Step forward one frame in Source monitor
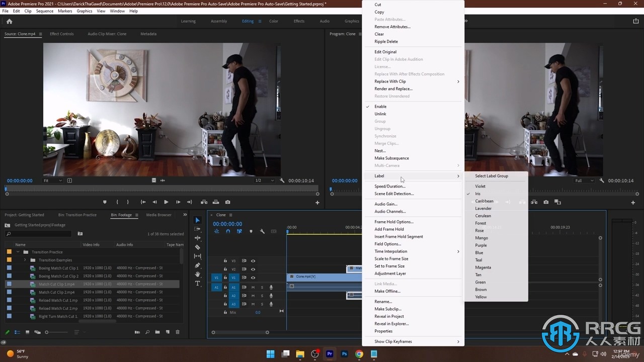 tap(178, 202)
